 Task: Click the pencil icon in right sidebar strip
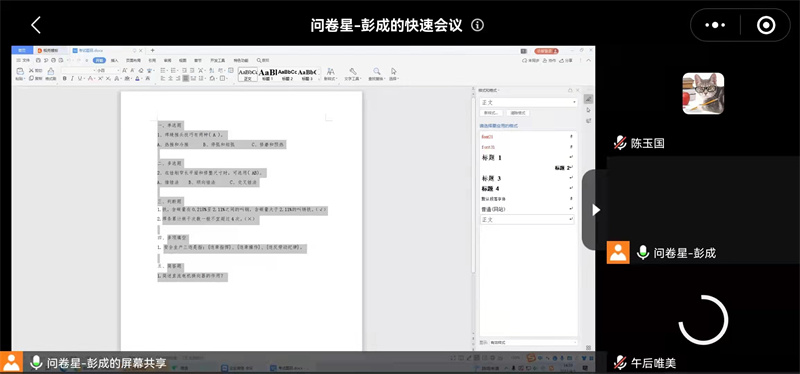coord(588,99)
